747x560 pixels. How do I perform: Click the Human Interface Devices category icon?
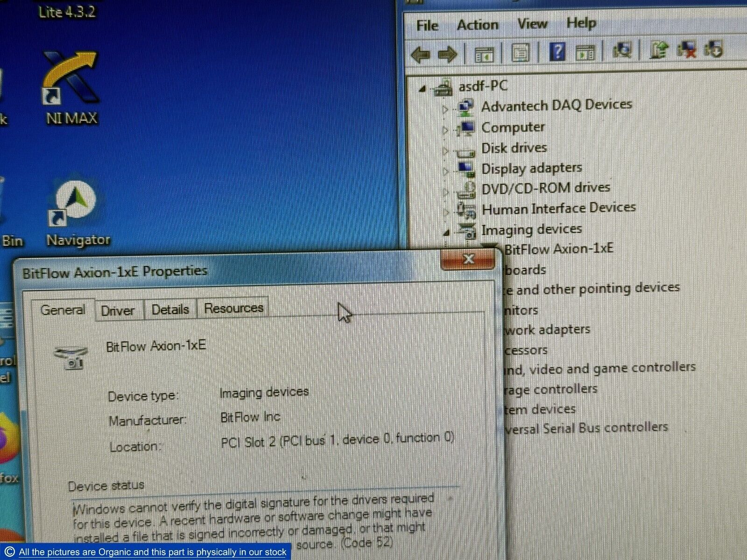466,210
